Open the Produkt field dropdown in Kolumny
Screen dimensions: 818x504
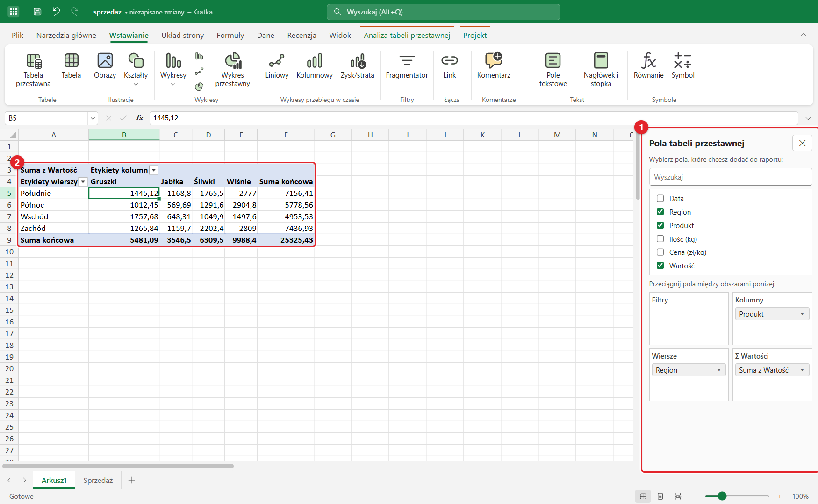click(802, 314)
